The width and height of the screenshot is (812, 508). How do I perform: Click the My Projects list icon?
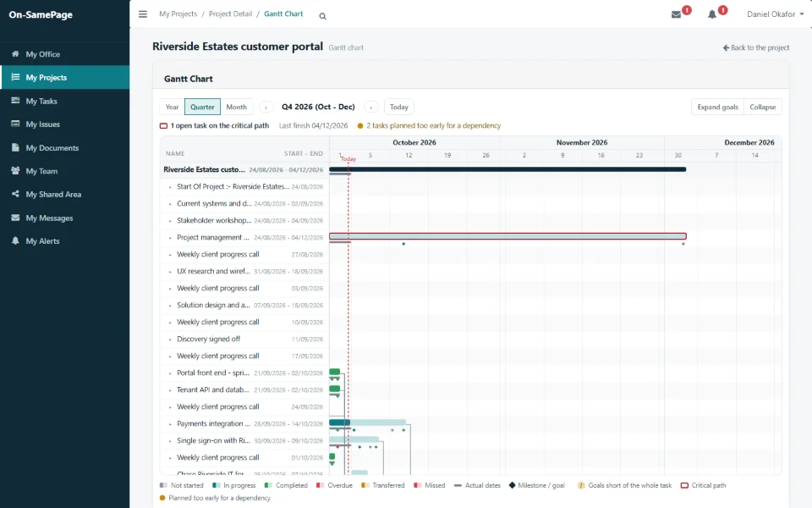(15, 77)
